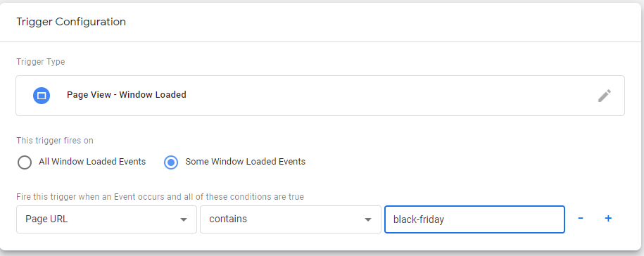Click the 'All Window Loaded Events' label text

click(x=92, y=162)
